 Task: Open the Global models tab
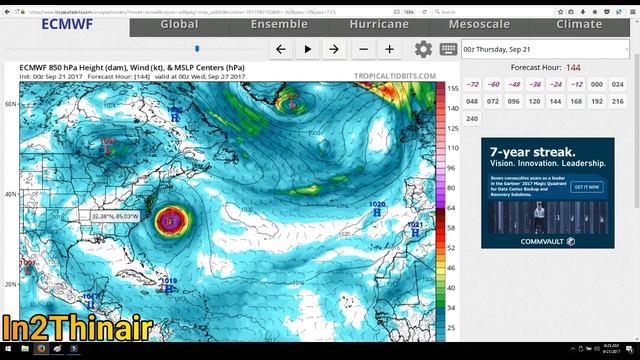(179, 24)
